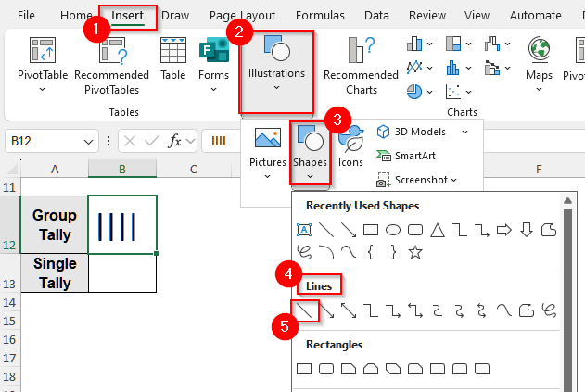Click the 3D Models icon

[x=384, y=132]
